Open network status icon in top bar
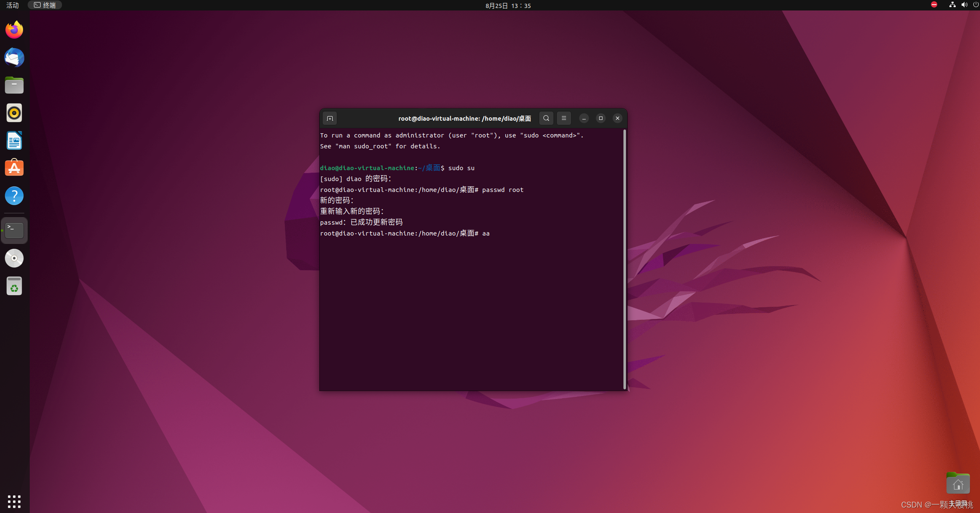Image resolution: width=980 pixels, height=513 pixels. point(952,5)
